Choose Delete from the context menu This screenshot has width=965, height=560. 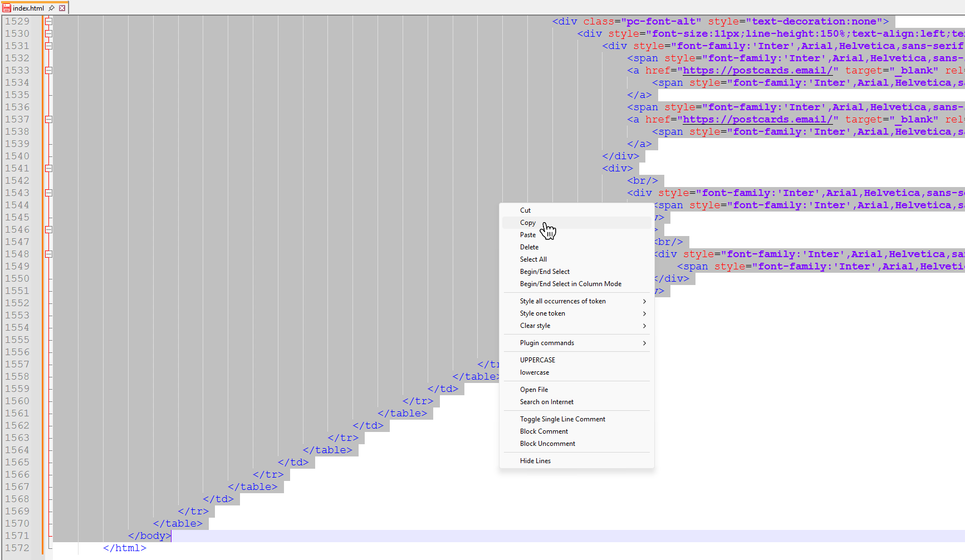577,247
